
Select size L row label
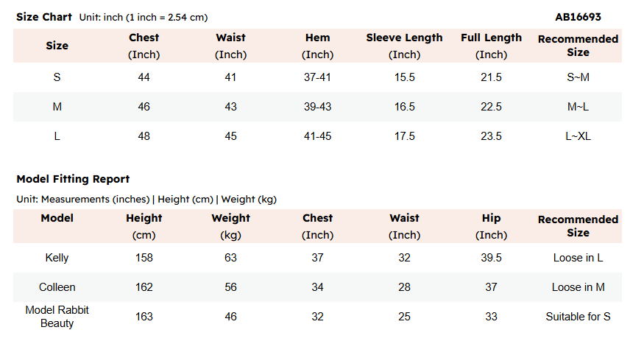pos(57,136)
